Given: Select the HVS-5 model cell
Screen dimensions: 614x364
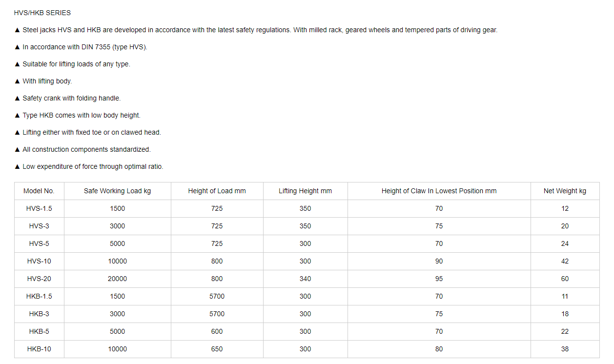Looking at the screenshot, I should point(39,243).
